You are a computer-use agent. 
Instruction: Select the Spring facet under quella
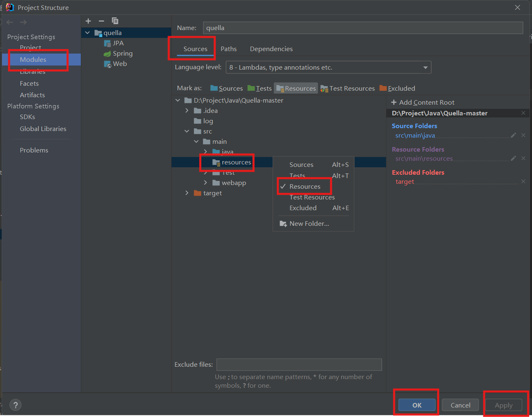coord(122,53)
